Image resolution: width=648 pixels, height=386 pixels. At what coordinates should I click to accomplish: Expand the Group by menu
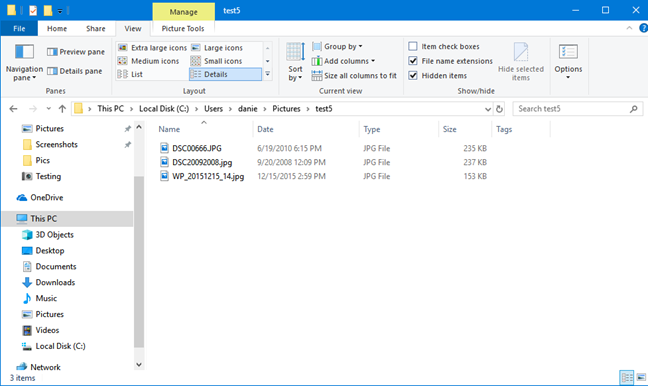click(338, 46)
